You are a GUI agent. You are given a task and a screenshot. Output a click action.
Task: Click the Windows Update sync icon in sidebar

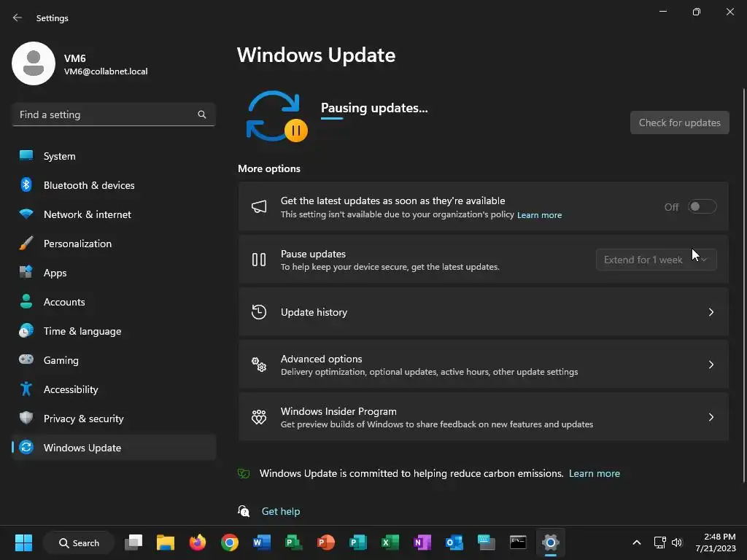pyautogui.click(x=26, y=447)
